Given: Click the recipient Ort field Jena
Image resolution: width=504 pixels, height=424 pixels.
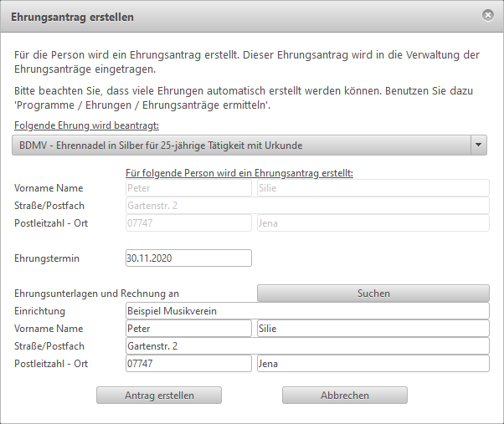Looking at the screenshot, I should tap(373, 363).
